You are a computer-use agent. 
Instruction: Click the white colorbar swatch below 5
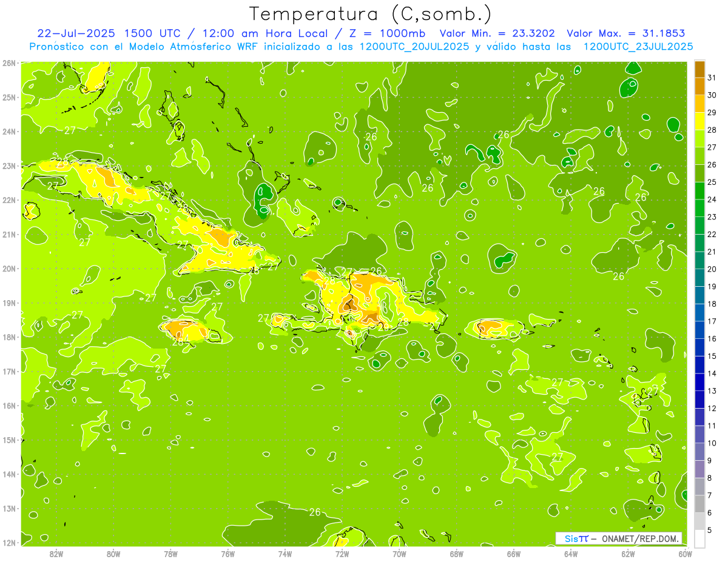(699, 538)
